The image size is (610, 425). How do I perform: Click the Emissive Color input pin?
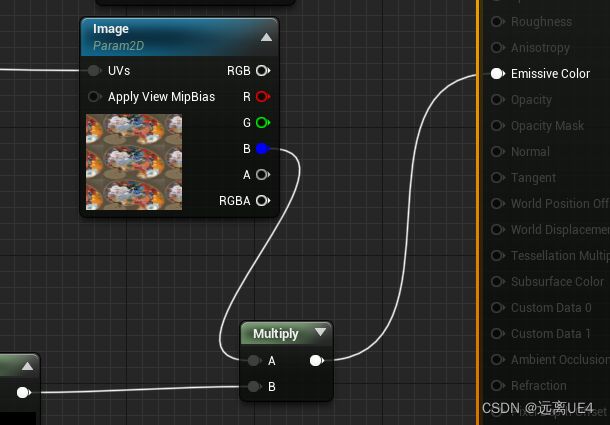click(x=498, y=73)
